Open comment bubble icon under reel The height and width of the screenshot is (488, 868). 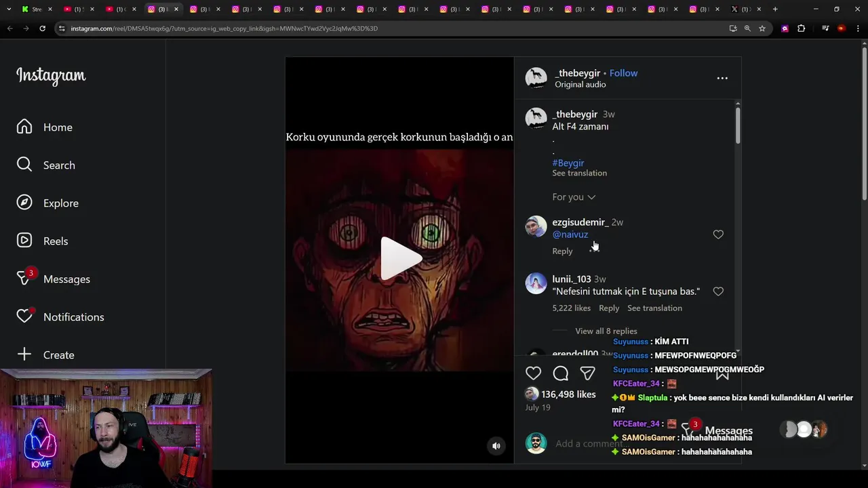tap(561, 373)
